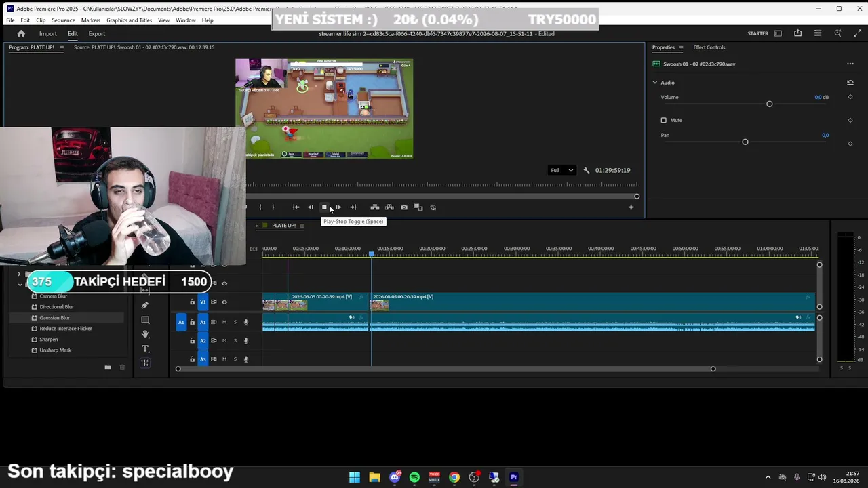Open the PLATE UP! timeline panel menu
The width and height of the screenshot is (868, 488).
click(x=302, y=226)
